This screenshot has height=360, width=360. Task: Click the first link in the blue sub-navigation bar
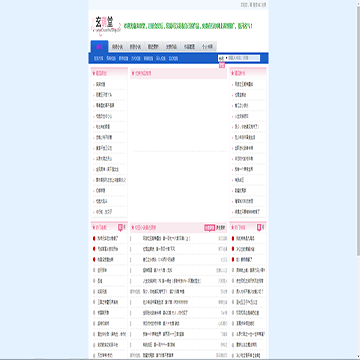point(98,58)
